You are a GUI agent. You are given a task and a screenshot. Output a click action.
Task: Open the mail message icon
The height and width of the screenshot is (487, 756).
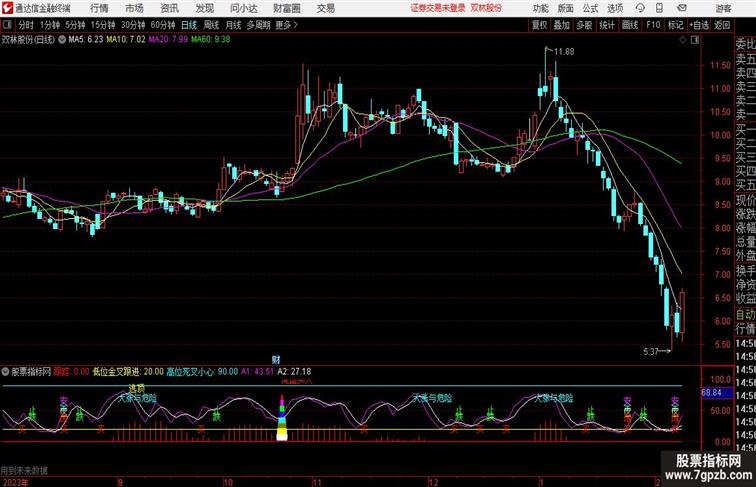click(682, 8)
